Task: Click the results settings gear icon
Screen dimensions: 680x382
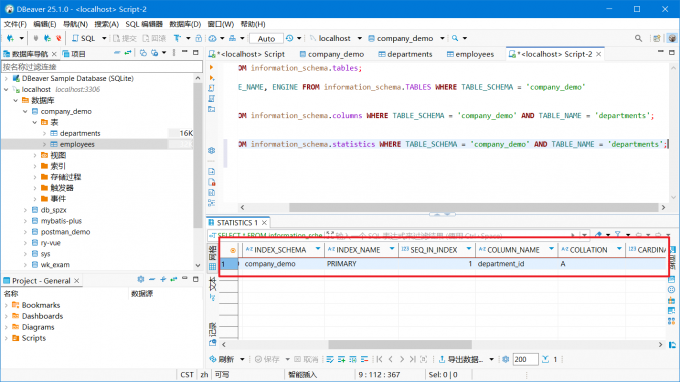Action: (x=505, y=359)
